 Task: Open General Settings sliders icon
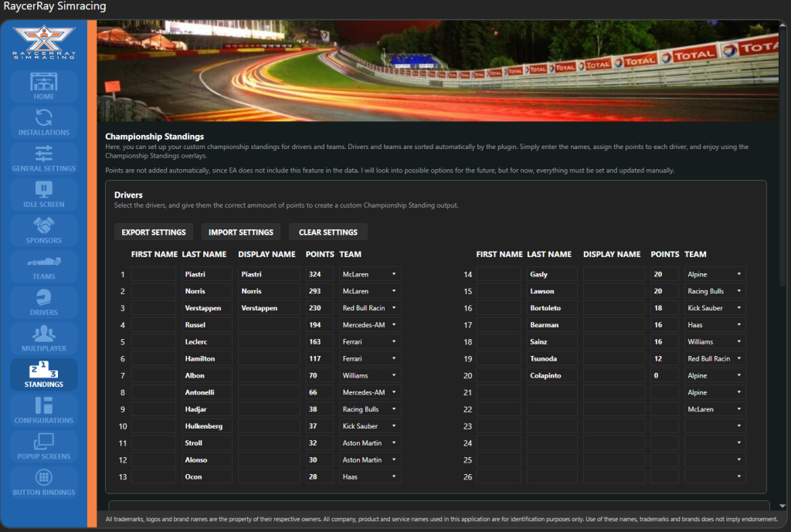[44, 154]
